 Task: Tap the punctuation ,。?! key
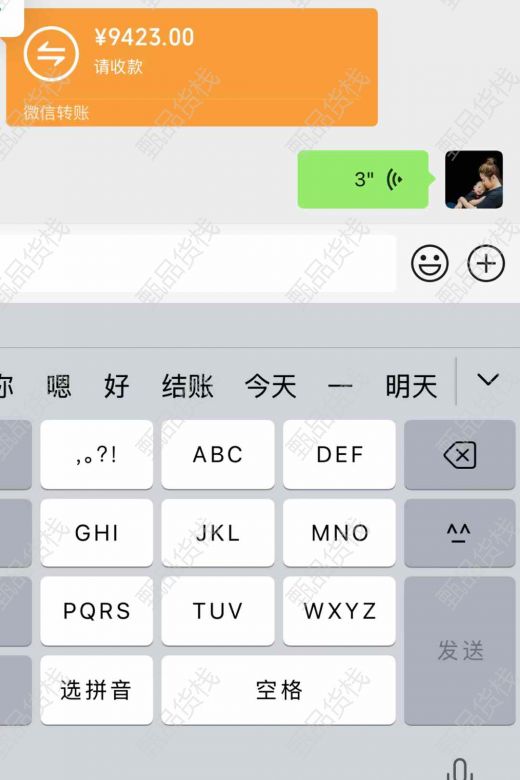point(97,455)
